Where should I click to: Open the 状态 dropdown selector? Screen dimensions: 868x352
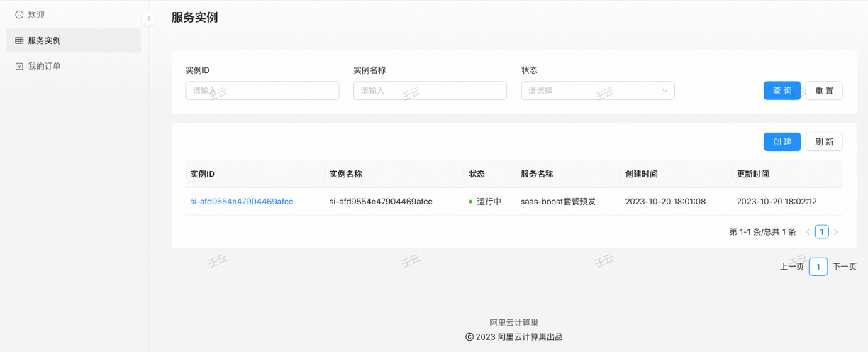(x=597, y=91)
